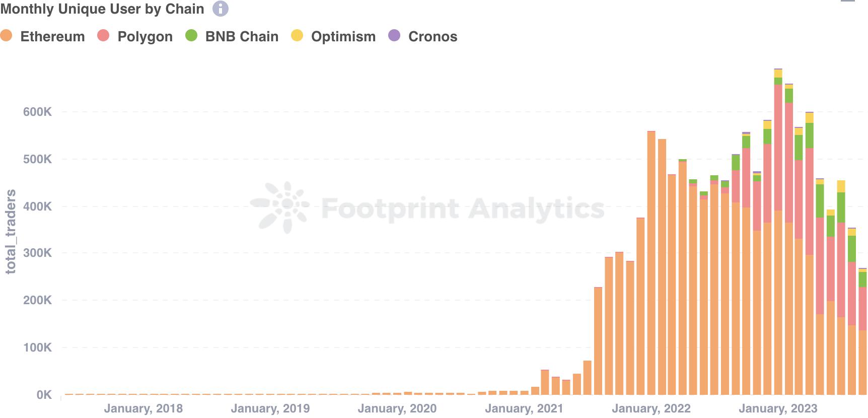Toggle Ethereum series legend dot
868x418 pixels.
pos(7,35)
